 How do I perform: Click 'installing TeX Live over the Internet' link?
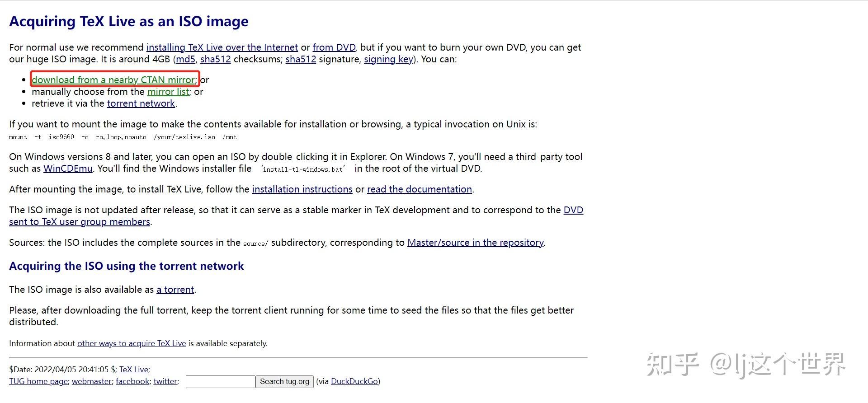point(222,47)
